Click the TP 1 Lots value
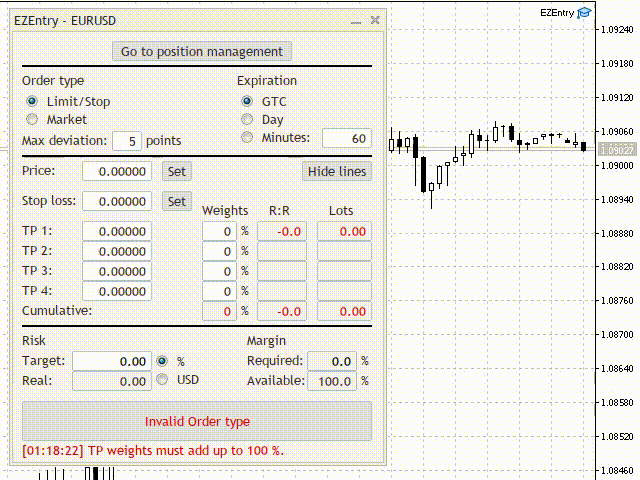The image size is (640, 480). [344, 231]
